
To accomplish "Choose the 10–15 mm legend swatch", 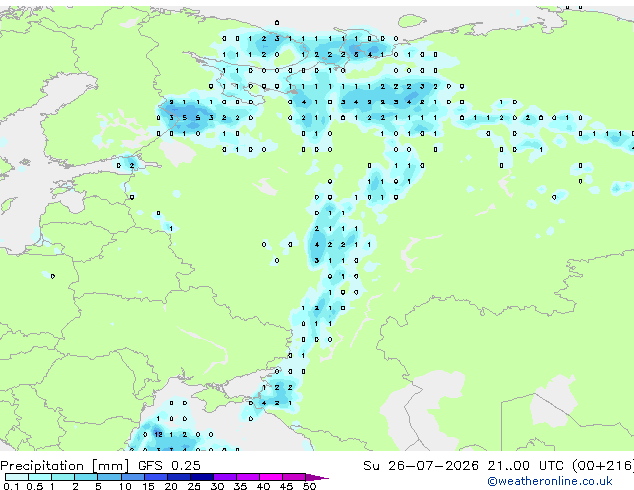I will point(132,477).
